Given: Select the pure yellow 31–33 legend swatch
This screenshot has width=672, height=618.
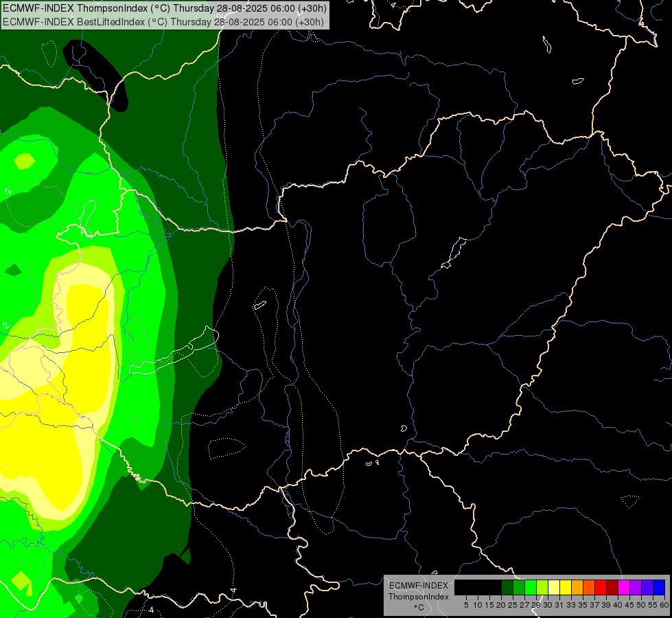Looking at the screenshot, I should click(x=566, y=587).
